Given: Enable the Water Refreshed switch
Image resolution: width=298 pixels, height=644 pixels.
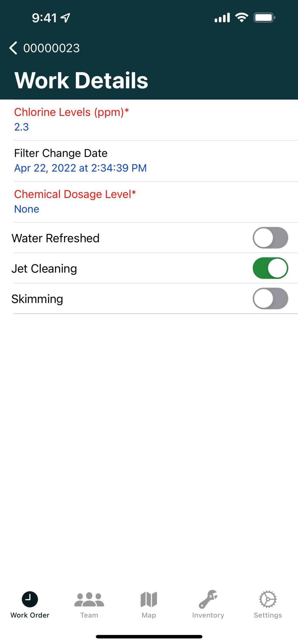Looking at the screenshot, I should (x=270, y=238).
